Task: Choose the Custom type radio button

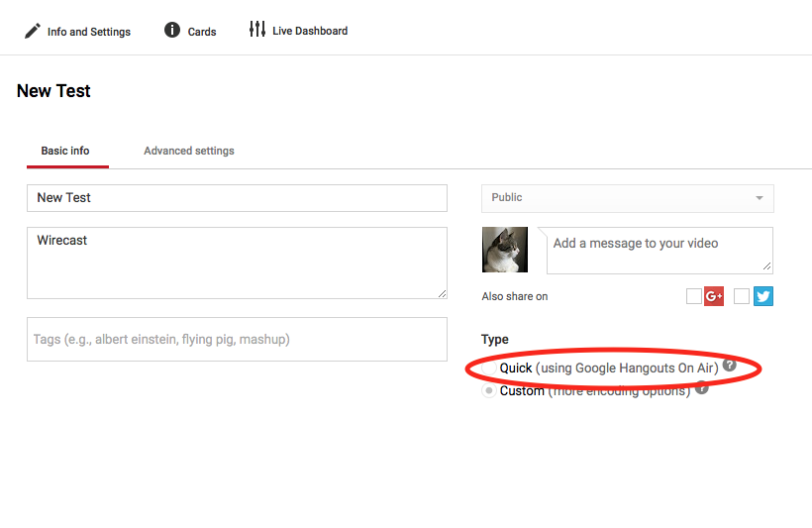Action: pos(489,391)
